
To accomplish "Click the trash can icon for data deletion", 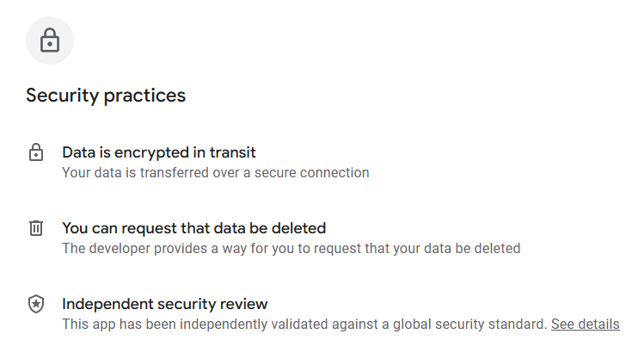I will (x=36, y=228).
